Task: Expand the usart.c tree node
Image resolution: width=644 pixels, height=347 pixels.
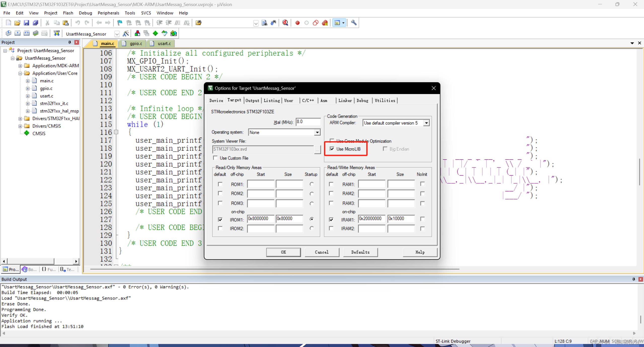Action: [27, 96]
